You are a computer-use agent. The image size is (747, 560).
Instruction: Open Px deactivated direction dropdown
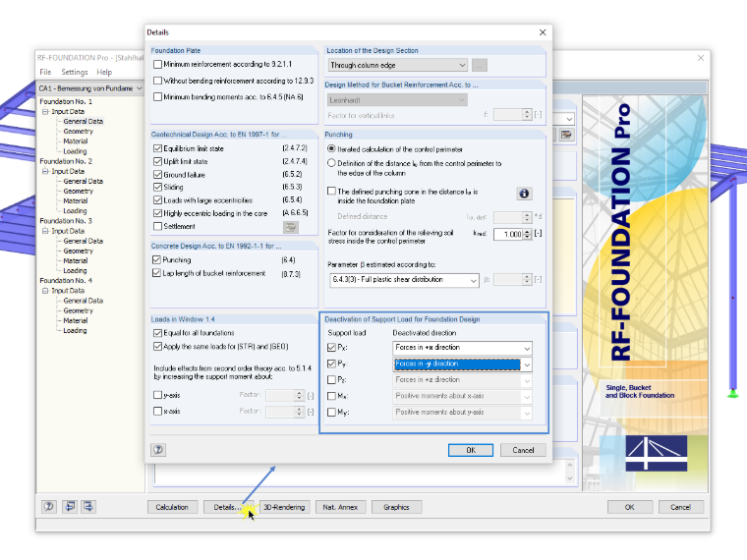tap(462, 348)
